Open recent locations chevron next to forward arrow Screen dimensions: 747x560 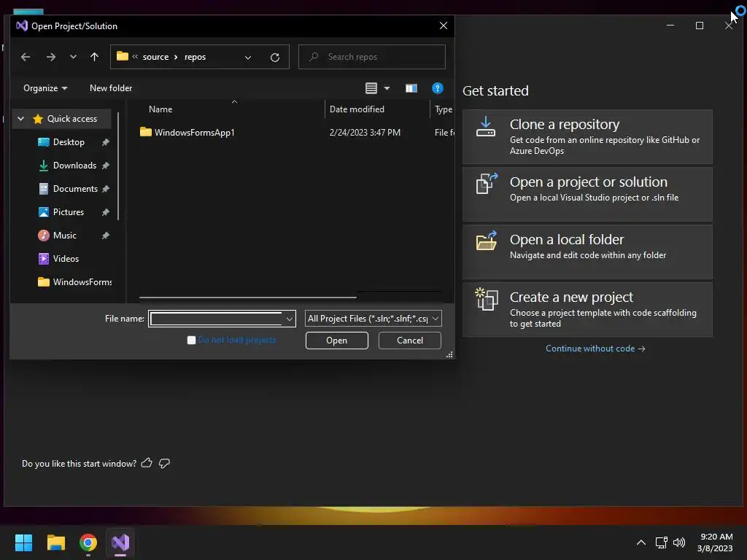73,57
